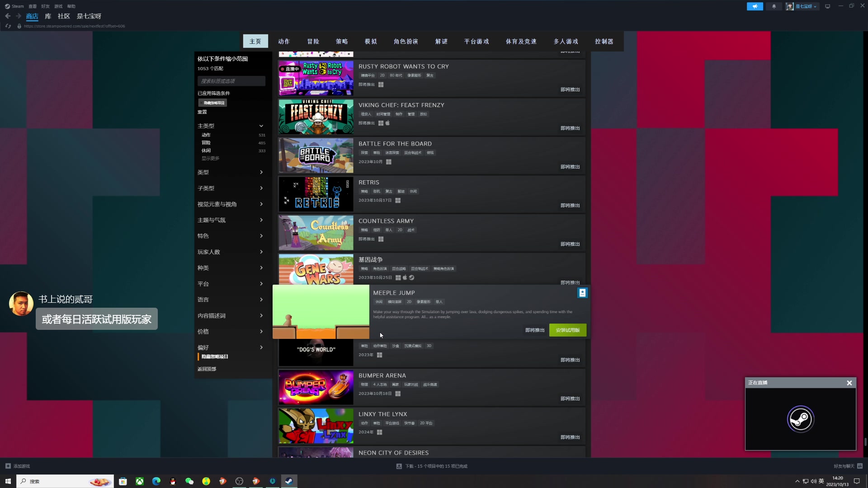
Task: Expand the 平台 filter section
Action: point(231,284)
